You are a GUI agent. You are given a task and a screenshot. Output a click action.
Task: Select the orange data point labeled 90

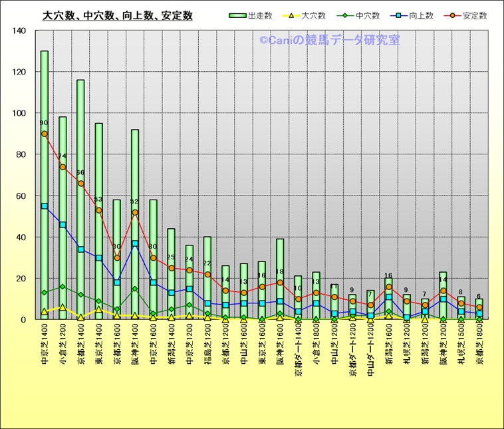(x=45, y=134)
